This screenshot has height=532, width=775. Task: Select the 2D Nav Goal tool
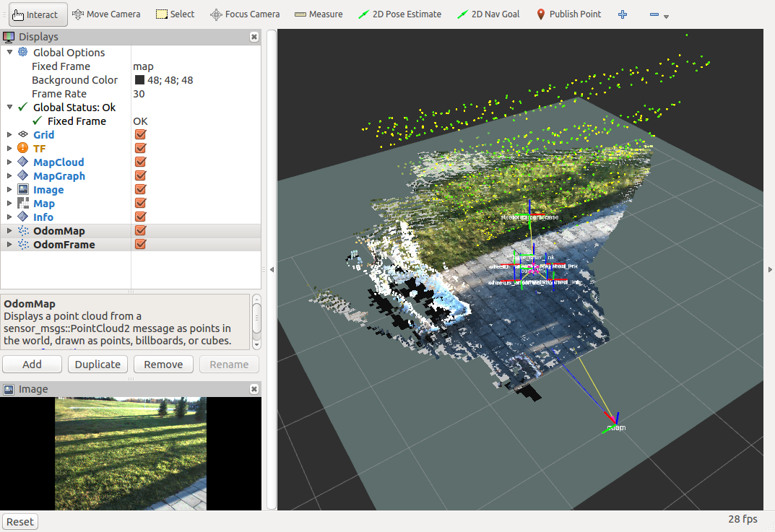click(488, 14)
